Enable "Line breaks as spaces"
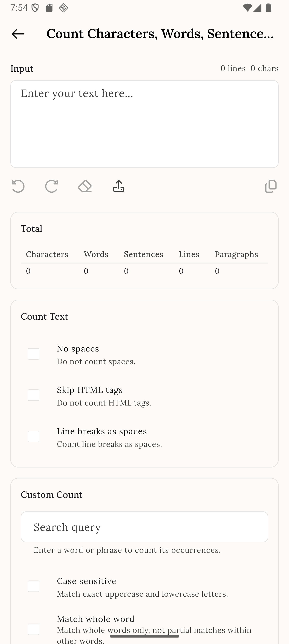The image size is (289, 644). click(x=34, y=437)
